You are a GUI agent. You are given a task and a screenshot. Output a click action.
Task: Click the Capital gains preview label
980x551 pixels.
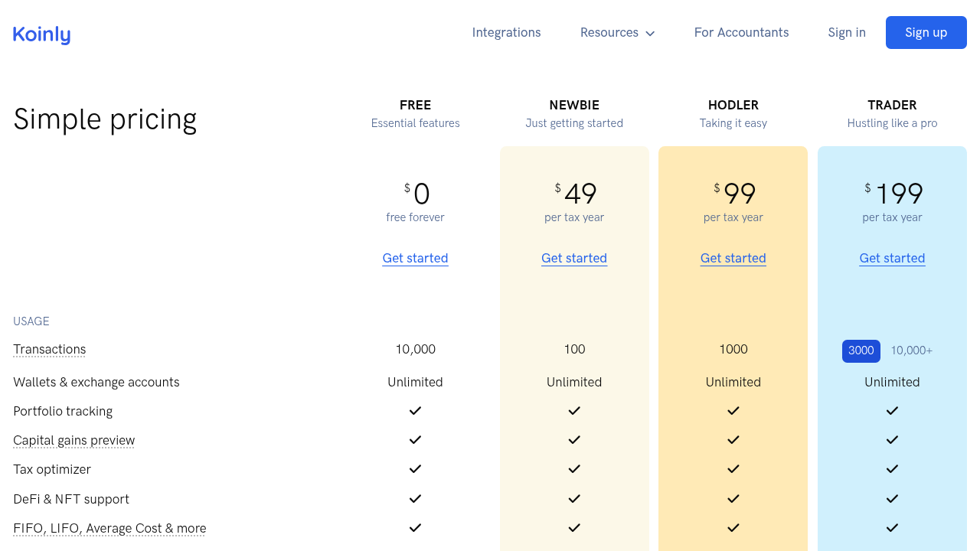pyautogui.click(x=73, y=440)
